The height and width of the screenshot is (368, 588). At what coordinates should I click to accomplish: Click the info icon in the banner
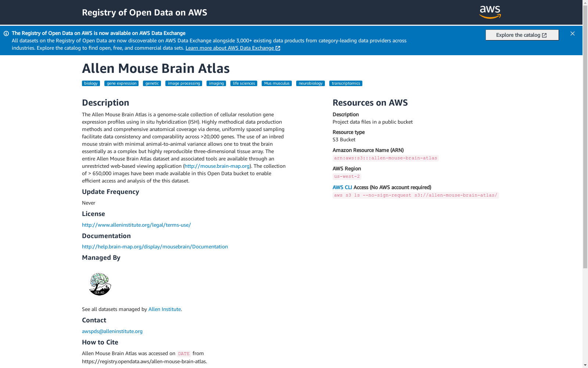(6, 33)
